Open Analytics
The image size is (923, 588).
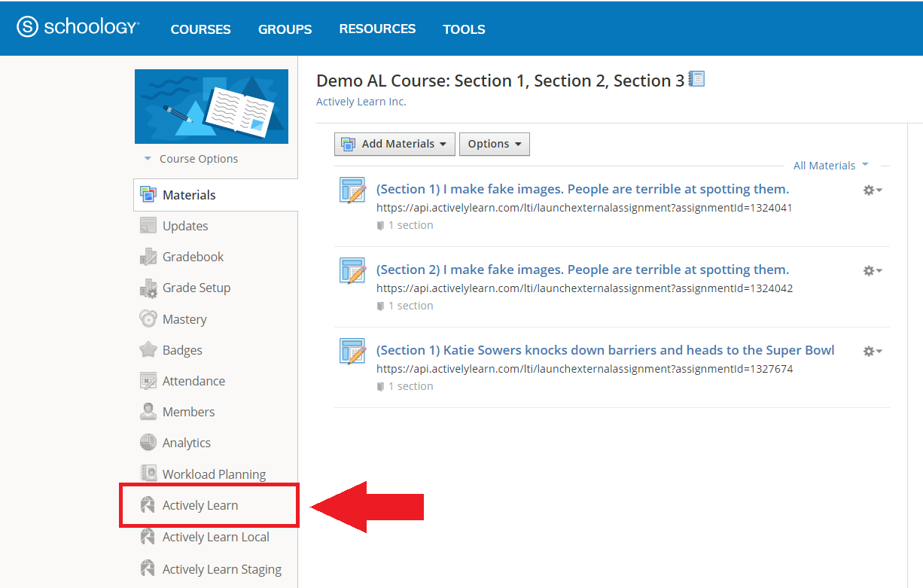187,443
